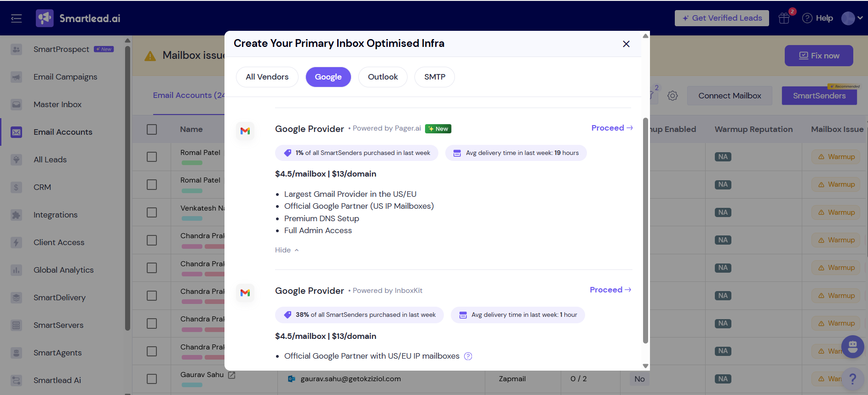Click the info icon beside US/EU IP mailboxes
The width and height of the screenshot is (868, 395).
pos(468,356)
